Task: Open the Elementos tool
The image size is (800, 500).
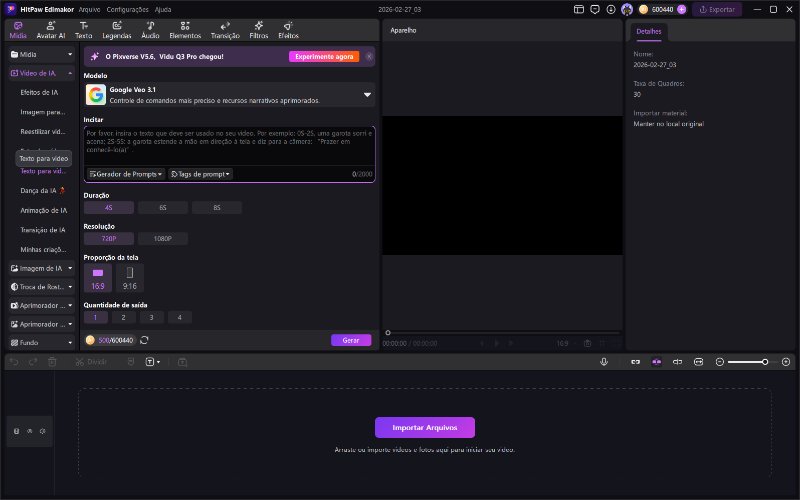Action: pyautogui.click(x=185, y=30)
